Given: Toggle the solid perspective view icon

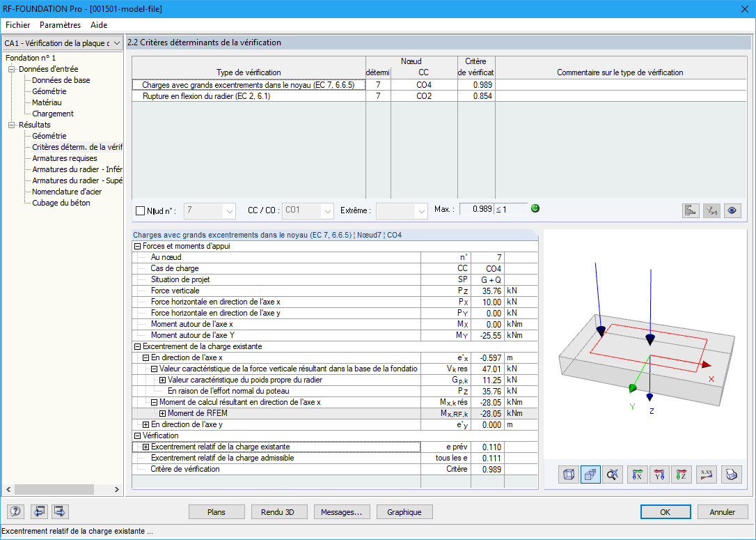Looking at the screenshot, I should pyautogui.click(x=590, y=475).
